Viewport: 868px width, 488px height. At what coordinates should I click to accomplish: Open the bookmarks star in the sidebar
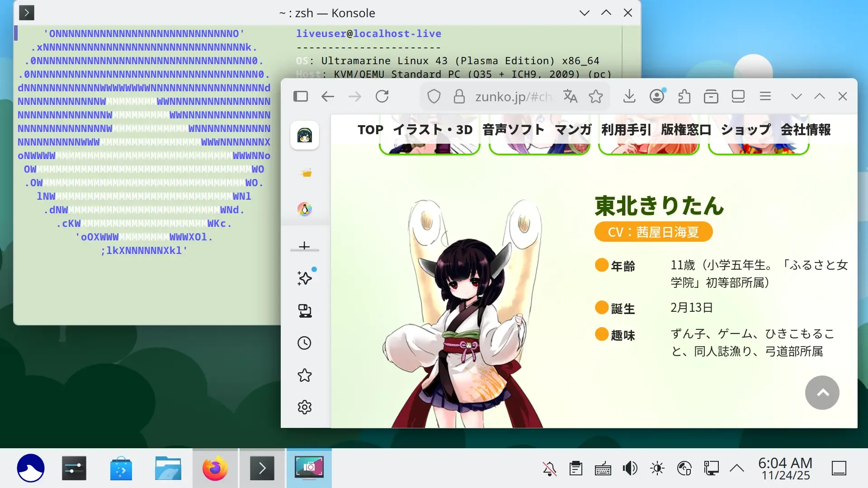tap(305, 375)
